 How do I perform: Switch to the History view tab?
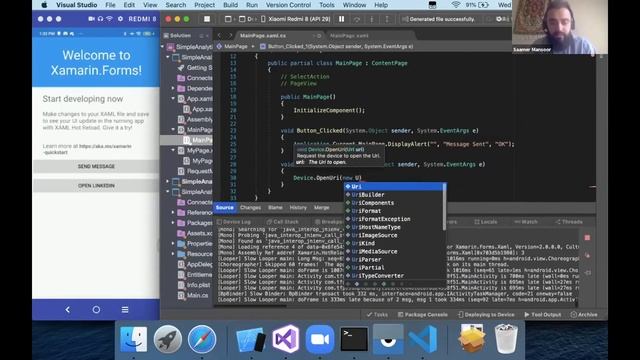click(x=298, y=207)
